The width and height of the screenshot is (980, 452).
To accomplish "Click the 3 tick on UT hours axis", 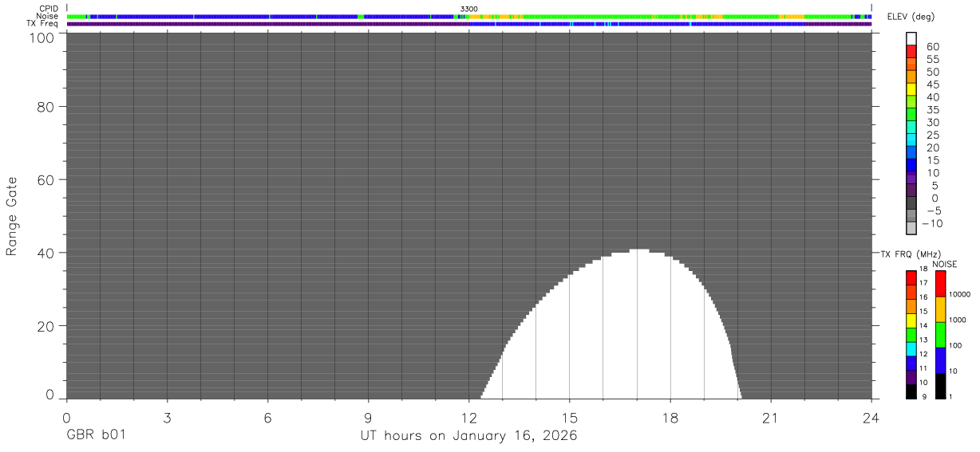I will [167, 417].
